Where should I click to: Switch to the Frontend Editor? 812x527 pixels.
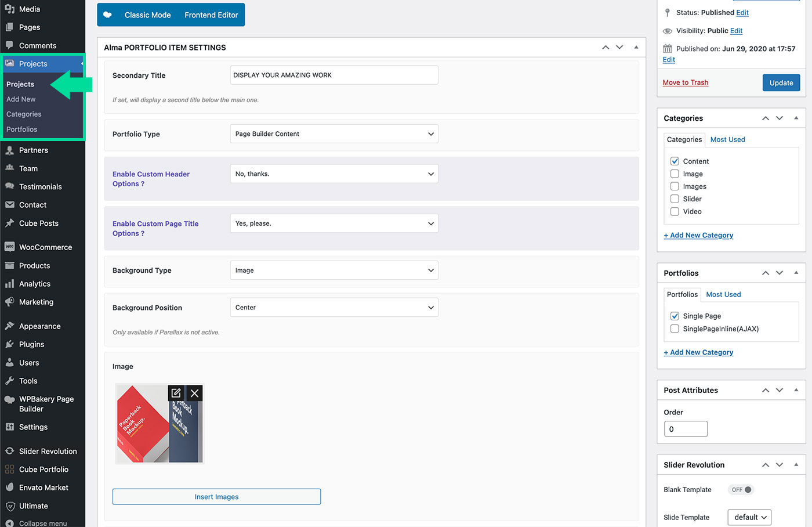click(x=211, y=15)
